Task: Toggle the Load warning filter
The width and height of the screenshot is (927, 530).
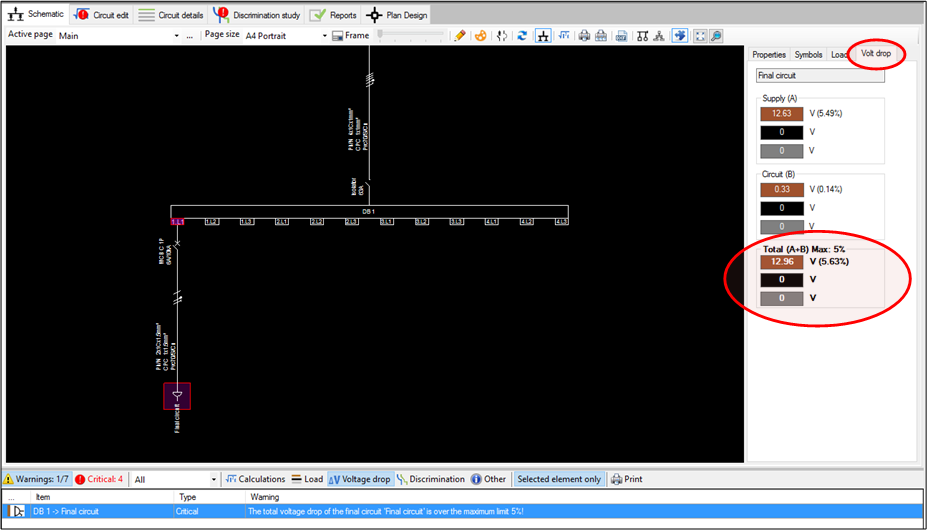Action: tap(307, 479)
